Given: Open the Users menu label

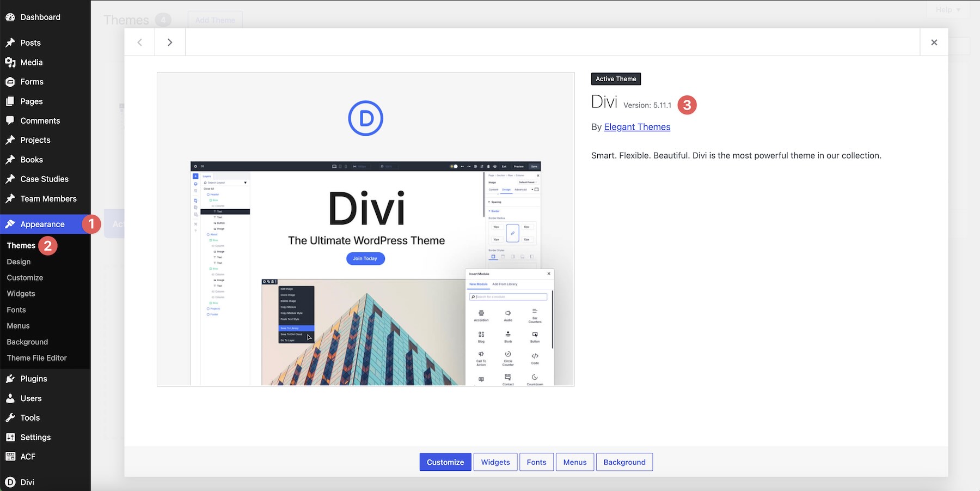Looking at the screenshot, I should pyautogui.click(x=31, y=398).
